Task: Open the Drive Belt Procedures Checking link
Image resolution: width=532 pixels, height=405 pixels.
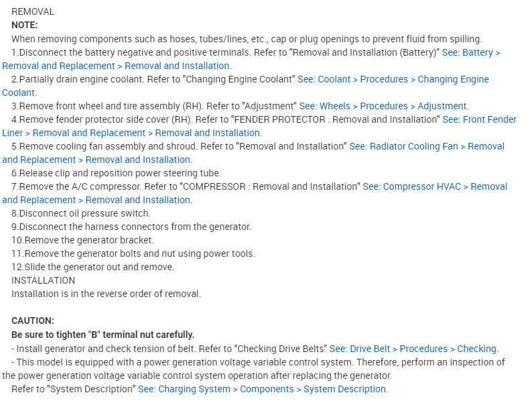Action: pos(413,349)
